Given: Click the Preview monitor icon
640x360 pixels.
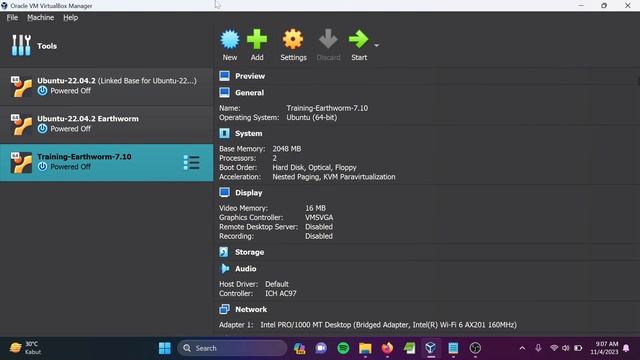Looking at the screenshot, I should (x=224, y=76).
